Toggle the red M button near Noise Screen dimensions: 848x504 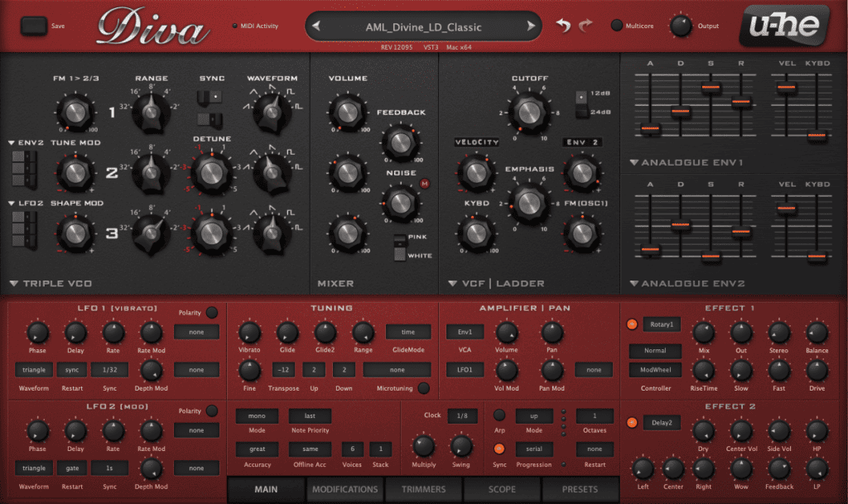pos(425,184)
